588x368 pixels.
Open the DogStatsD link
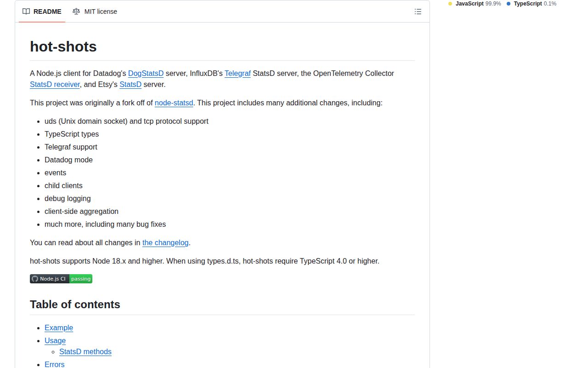click(x=146, y=73)
